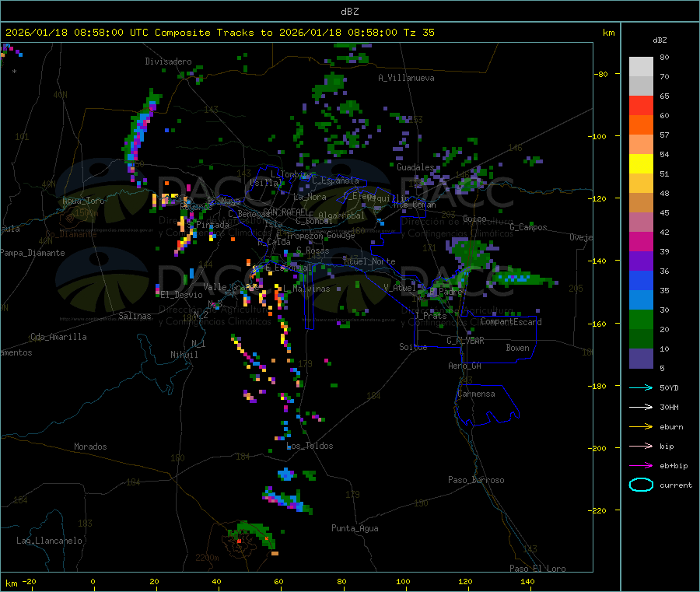Screen dimensions: 700x592
Task: Click the white 30HM arrow in legend
Action: click(x=640, y=407)
